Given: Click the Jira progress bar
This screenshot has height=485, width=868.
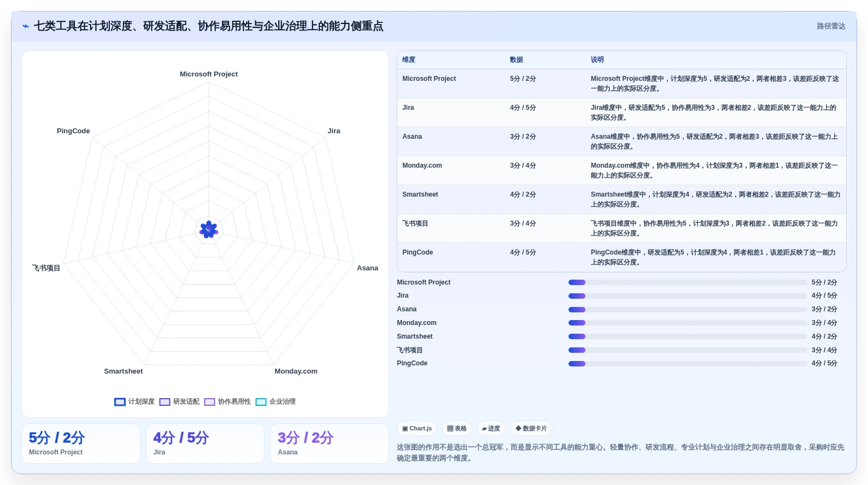Looking at the screenshot, I should [x=688, y=296].
